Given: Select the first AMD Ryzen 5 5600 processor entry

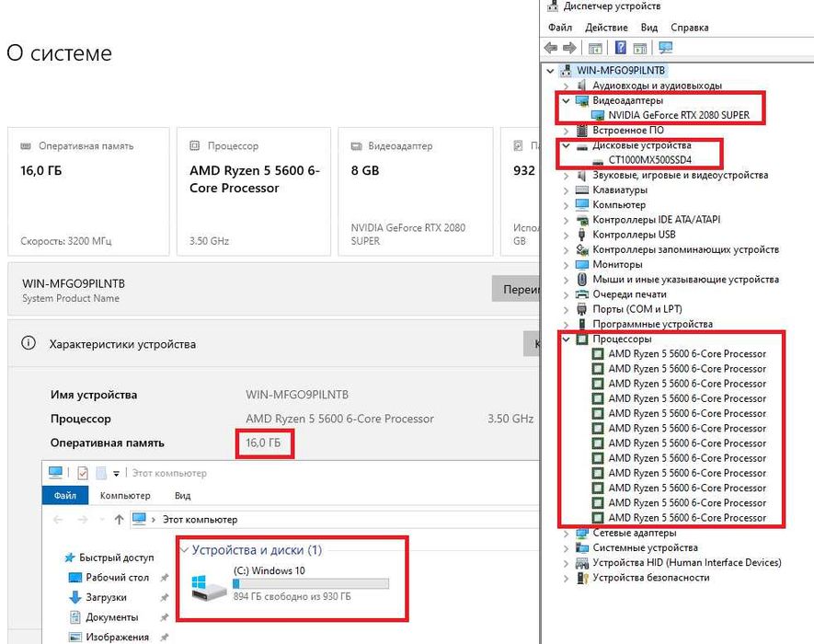Looking at the screenshot, I should pyautogui.click(x=687, y=353).
